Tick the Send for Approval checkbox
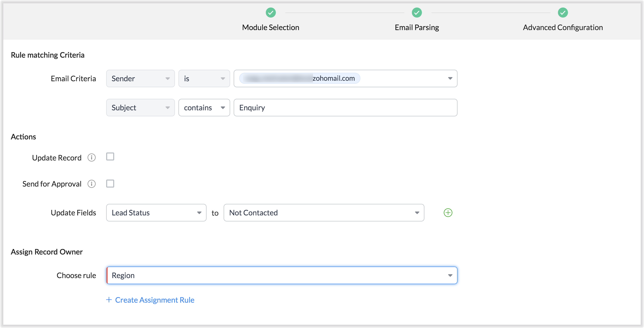Screen dimensions: 644x328 tap(110, 184)
